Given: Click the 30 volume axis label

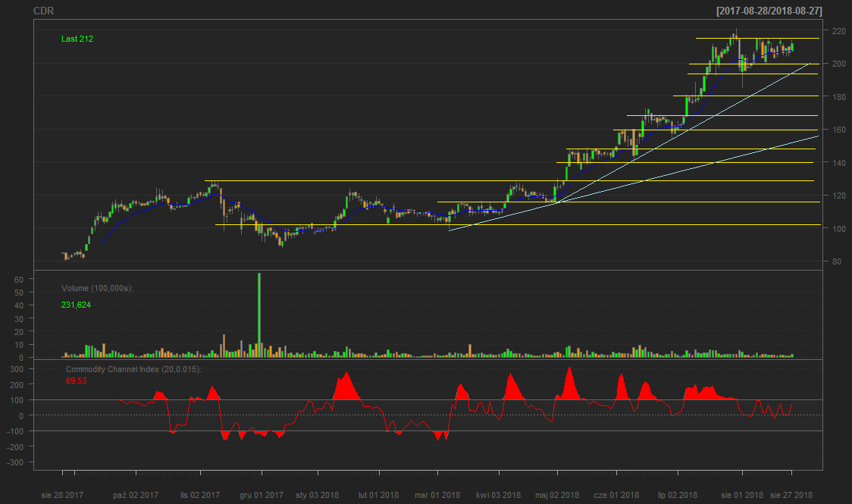Looking at the screenshot, I should coord(19,318).
